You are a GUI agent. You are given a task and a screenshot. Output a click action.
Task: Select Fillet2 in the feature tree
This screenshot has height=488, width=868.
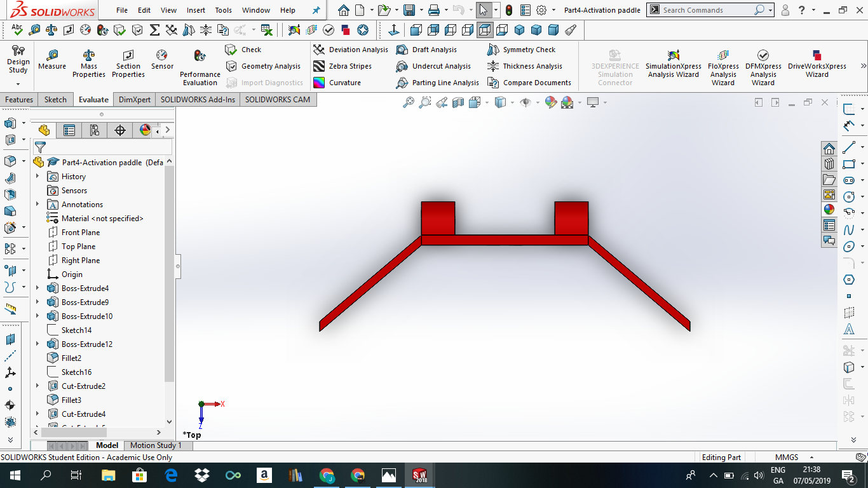pos(64,358)
